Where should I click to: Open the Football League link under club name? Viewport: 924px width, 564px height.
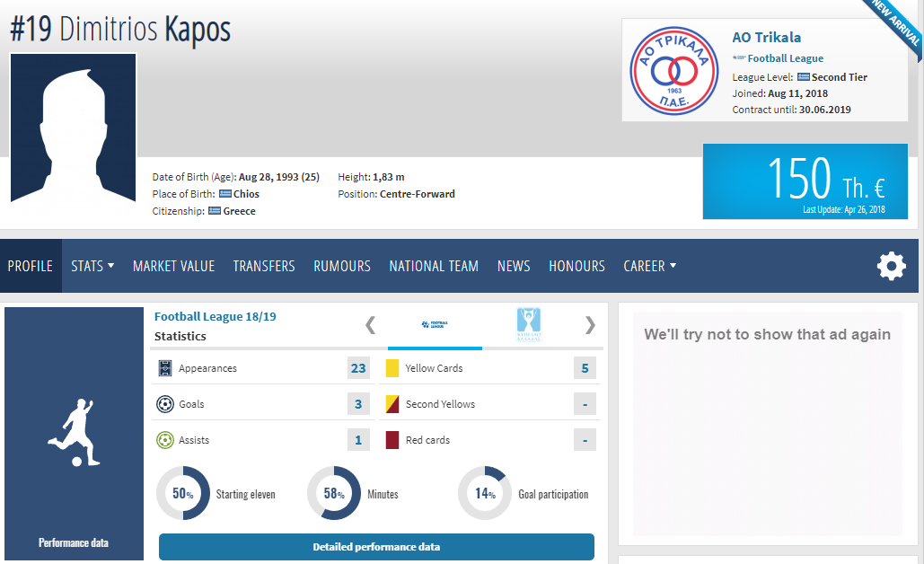tap(786, 58)
